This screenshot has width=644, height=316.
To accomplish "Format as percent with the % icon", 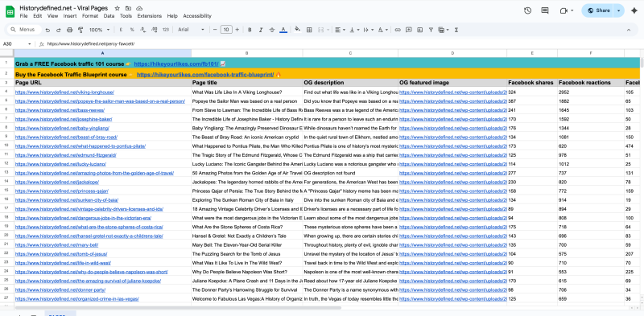I will tap(132, 30).
